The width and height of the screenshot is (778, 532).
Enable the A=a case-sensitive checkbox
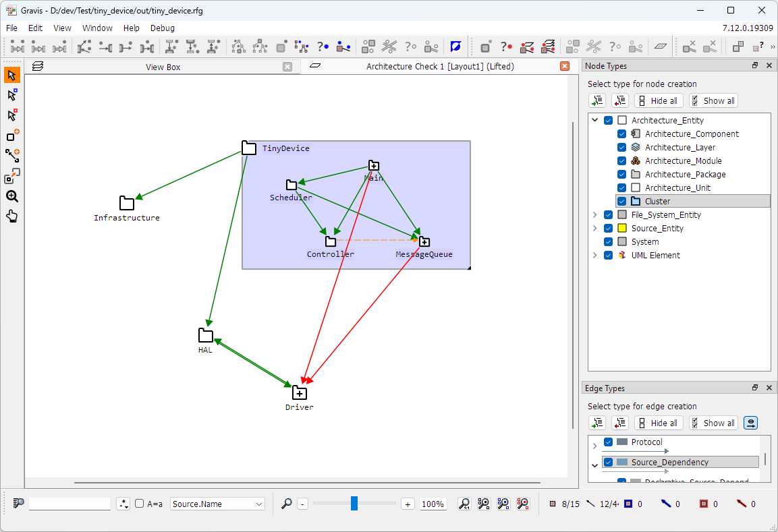pos(140,504)
